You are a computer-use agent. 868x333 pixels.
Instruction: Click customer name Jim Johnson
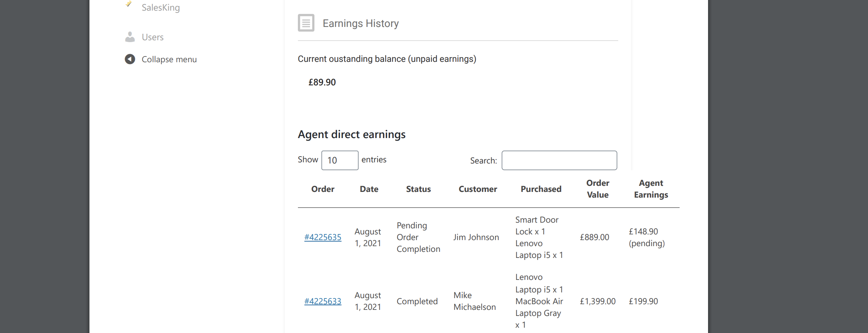(x=476, y=237)
